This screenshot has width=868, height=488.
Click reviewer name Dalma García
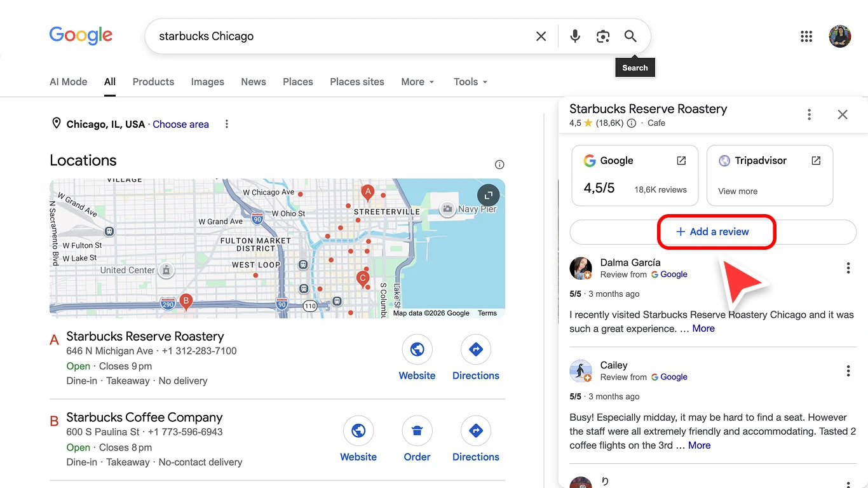tap(630, 262)
